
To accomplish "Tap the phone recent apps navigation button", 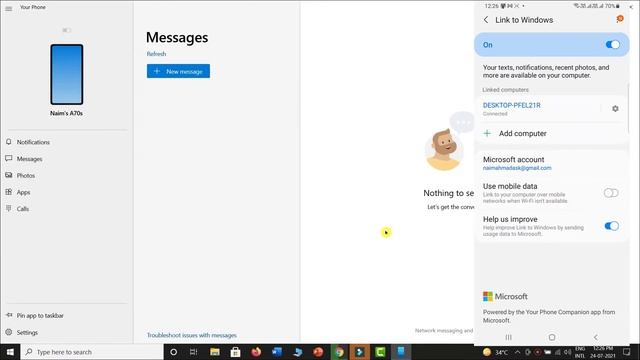I will [509, 337].
